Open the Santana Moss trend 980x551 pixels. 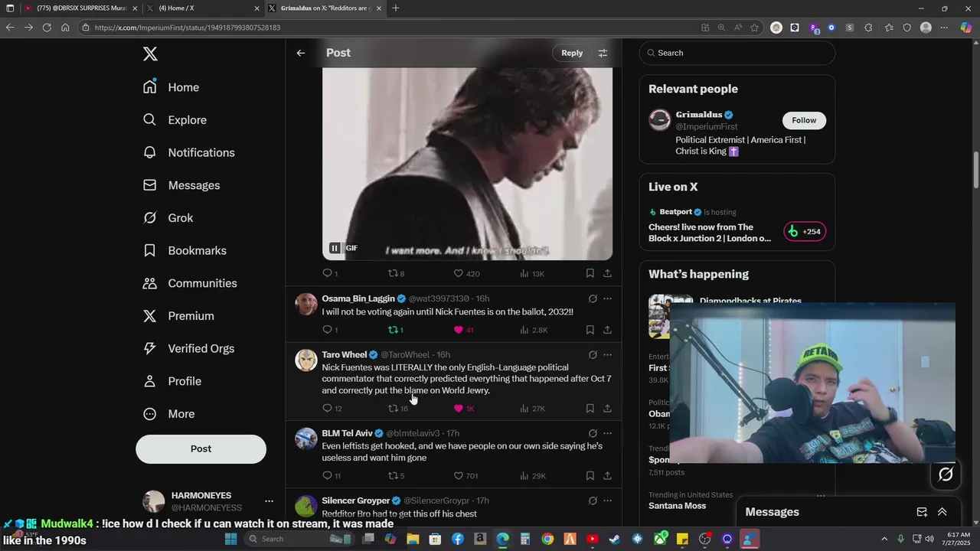(x=678, y=506)
